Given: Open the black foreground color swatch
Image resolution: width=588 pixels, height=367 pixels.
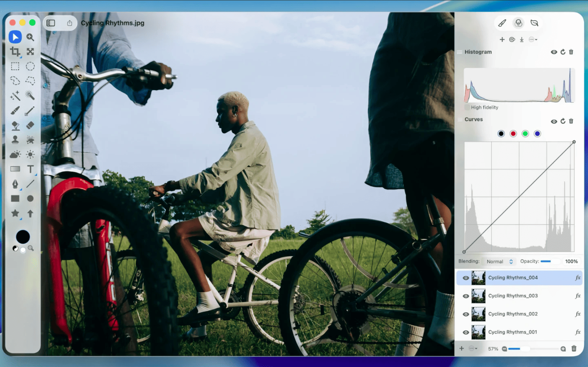Looking at the screenshot, I should (23, 237).
